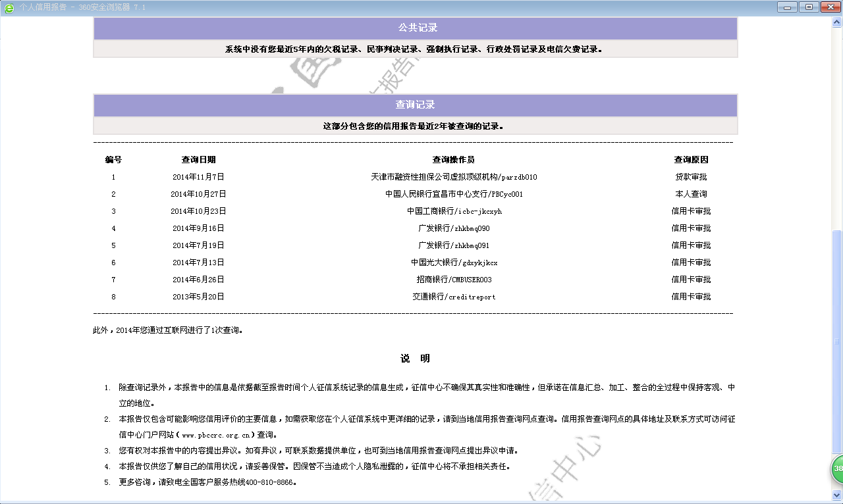The height and width of the screenshot is (504, 843).
Task: Click the 查询记录 section header
Action: 416,105
